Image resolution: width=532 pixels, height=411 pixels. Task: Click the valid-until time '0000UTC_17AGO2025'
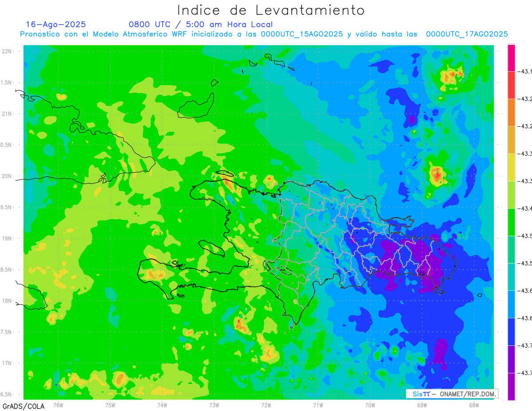[467, 34]
